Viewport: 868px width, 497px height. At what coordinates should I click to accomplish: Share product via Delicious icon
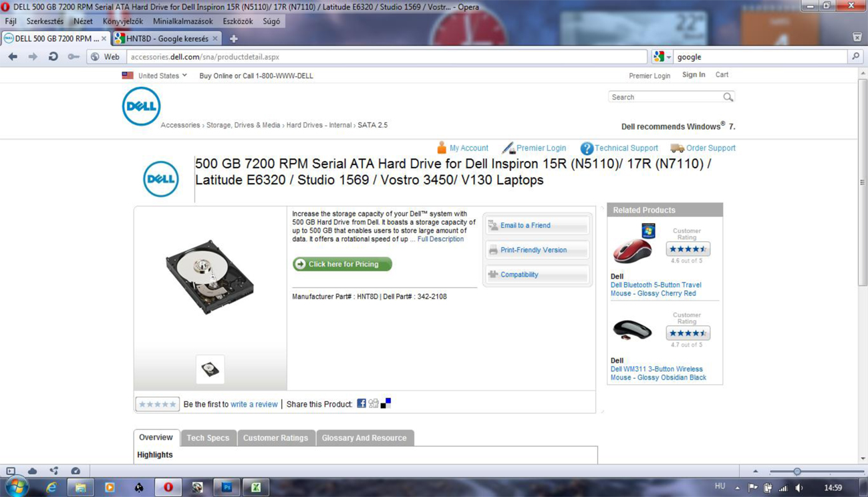[386, 403]
